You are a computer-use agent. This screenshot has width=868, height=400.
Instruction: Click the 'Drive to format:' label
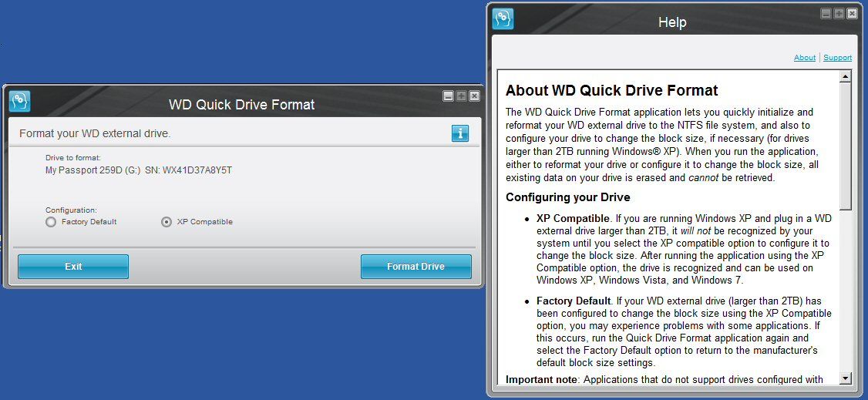coord(73,158)
